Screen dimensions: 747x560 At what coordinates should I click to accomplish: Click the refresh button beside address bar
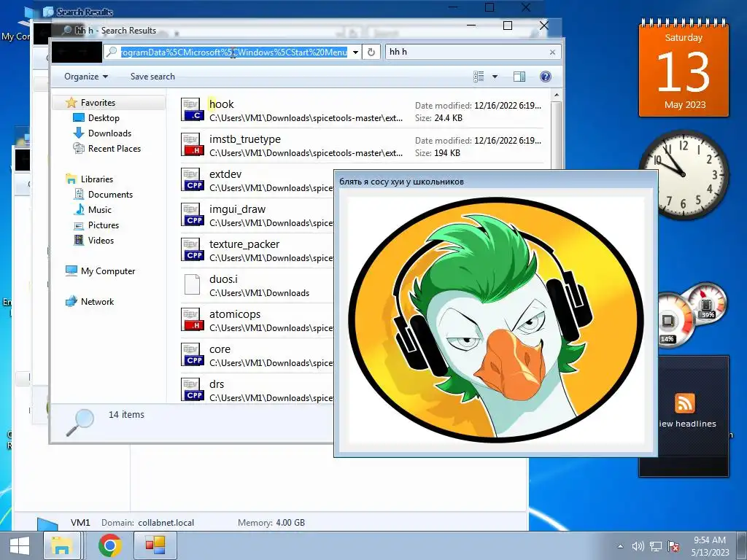tap(371, 52)
